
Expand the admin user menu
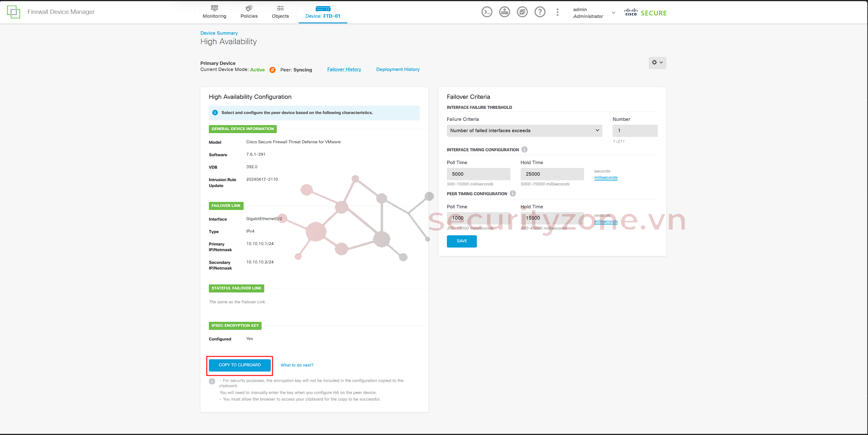click(613, 13)
